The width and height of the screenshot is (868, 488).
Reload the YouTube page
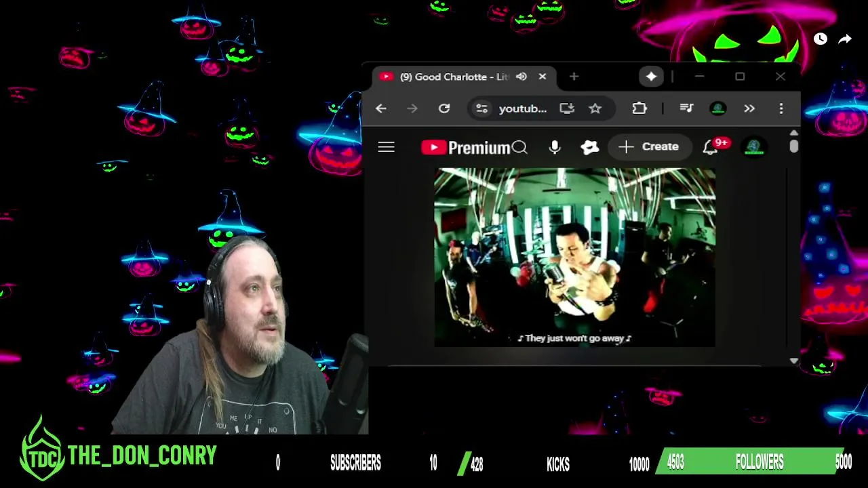click(x=444, y=108)
